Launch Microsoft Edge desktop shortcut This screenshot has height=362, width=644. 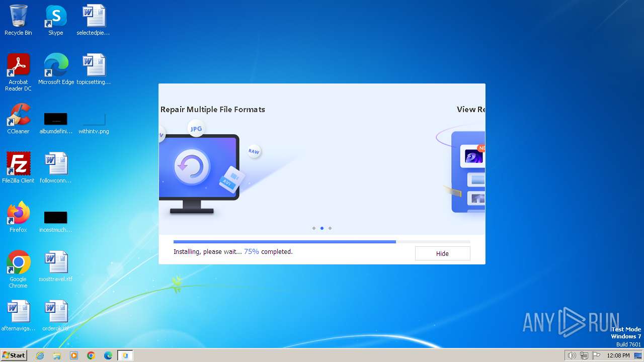pyautogui.click(x=56, y=69)
